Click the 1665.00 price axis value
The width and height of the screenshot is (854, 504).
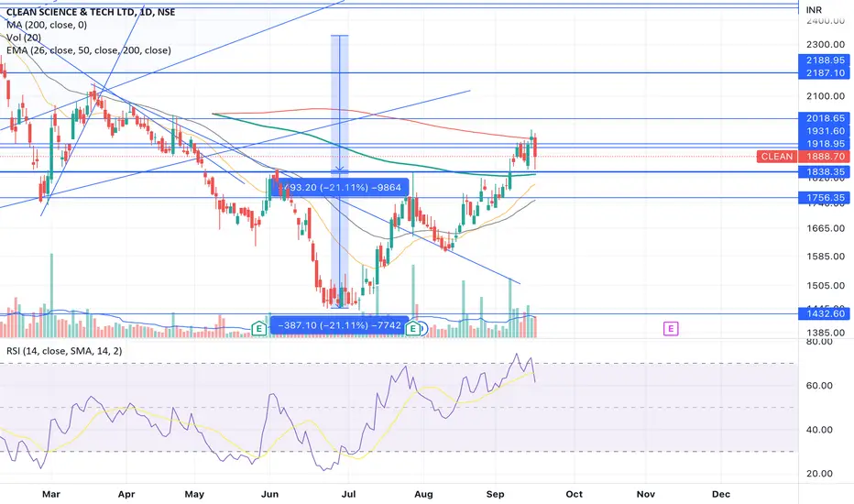click(826, 228)
